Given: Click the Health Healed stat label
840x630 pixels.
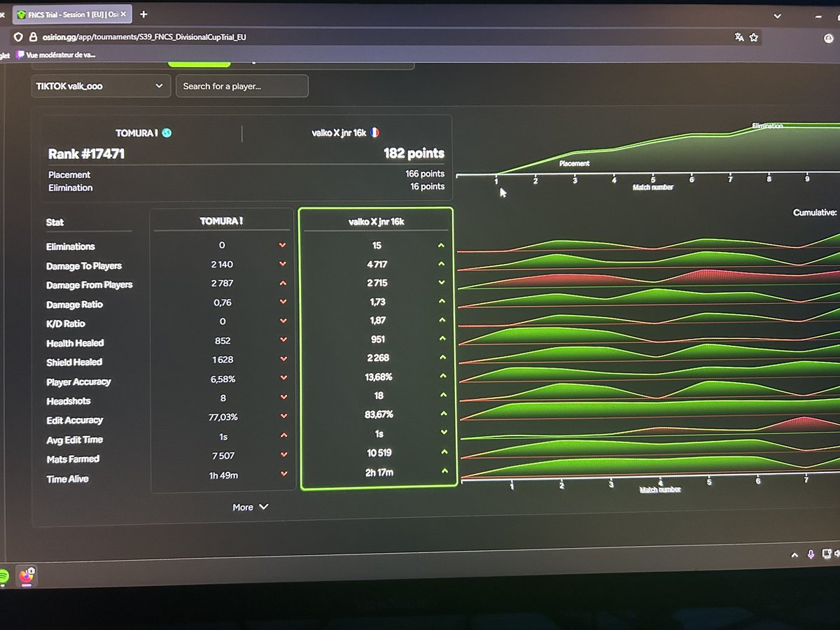Looking at the screenshot, I should pos(75,343).
